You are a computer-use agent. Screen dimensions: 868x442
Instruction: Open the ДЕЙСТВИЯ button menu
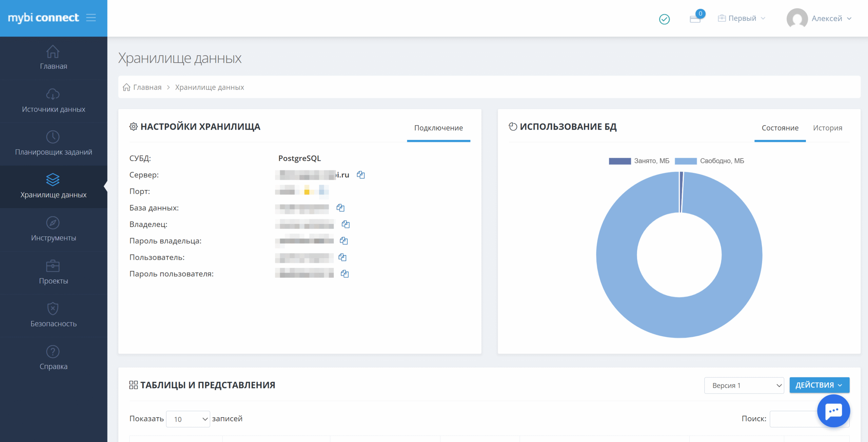(x=819, y=385)
